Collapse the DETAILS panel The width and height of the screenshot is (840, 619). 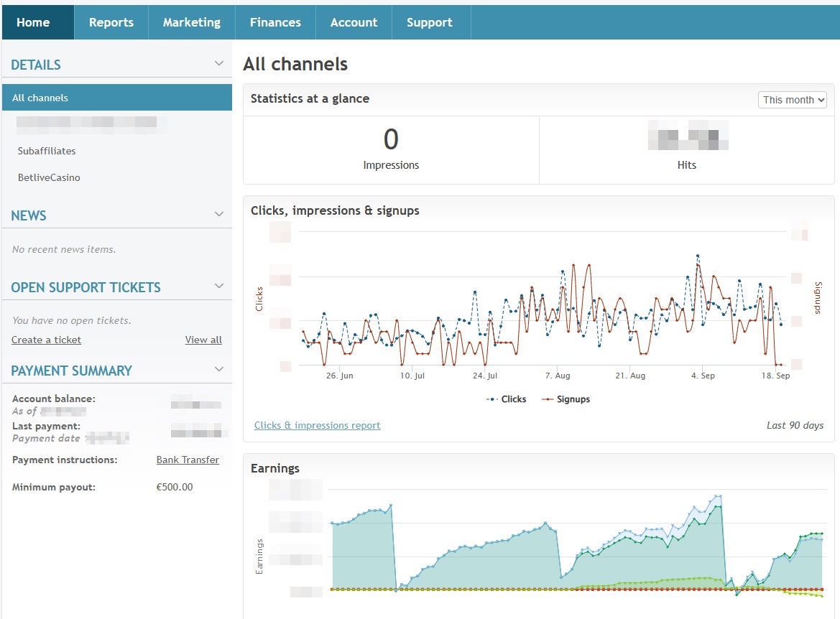click(x=219, y=62)
